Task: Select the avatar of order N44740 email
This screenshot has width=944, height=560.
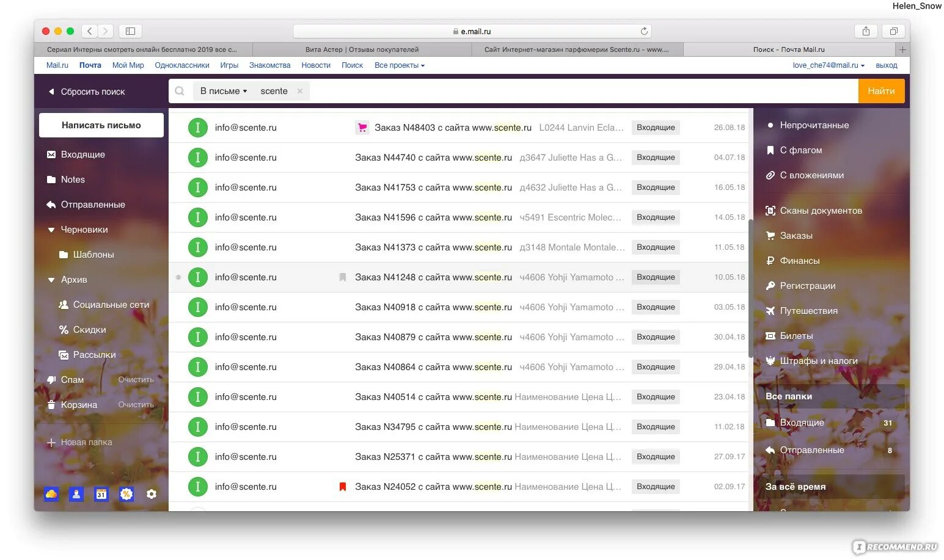Action: pyautogui.click(x=197, y=158)
